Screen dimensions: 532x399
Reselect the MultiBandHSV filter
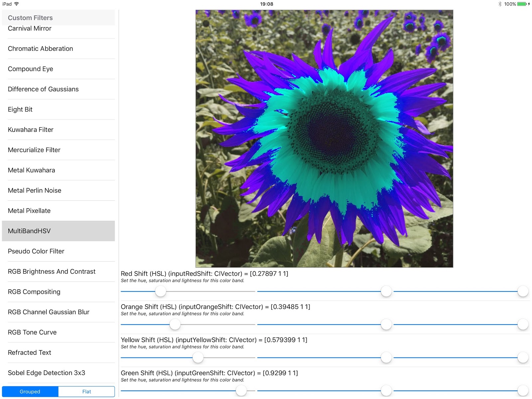[x=29, y=231]
